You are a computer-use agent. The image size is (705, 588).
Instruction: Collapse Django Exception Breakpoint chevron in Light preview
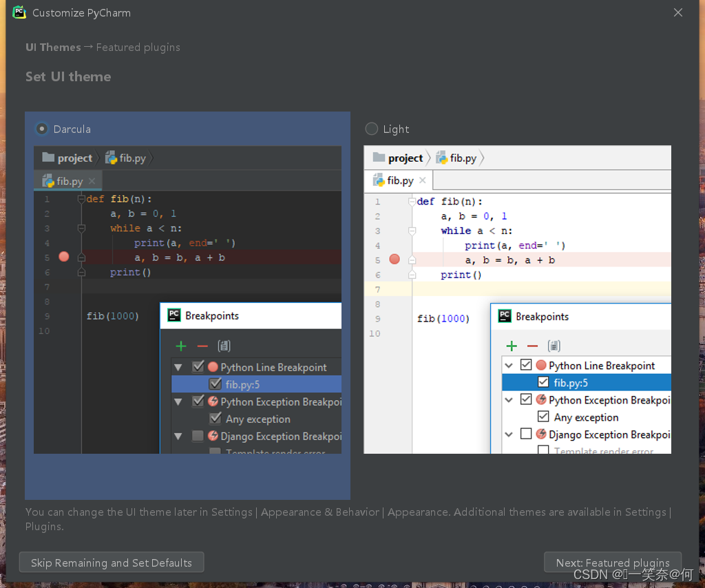(x=509, y=434)
